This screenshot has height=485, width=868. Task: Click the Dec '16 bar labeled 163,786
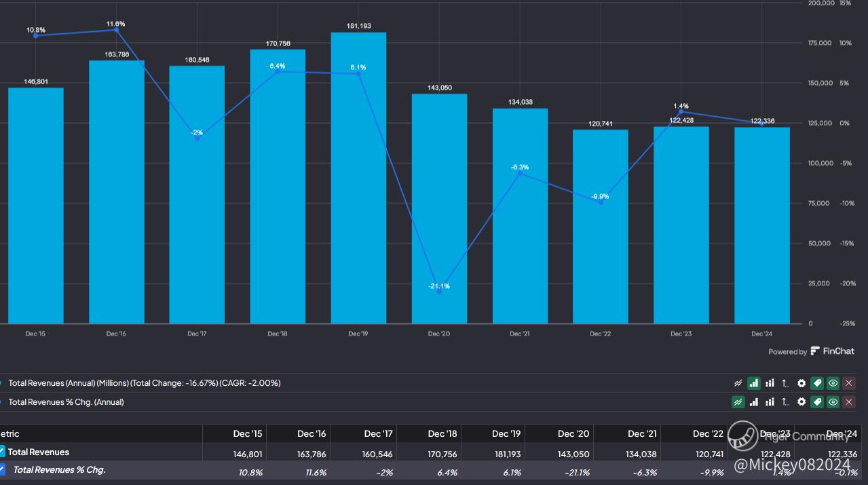tap(117, 192)
